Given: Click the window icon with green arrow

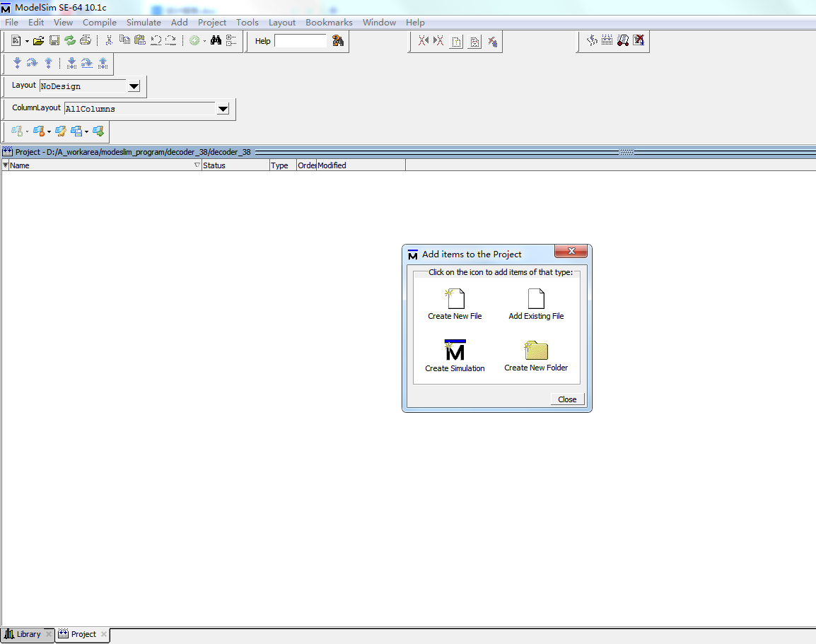Looking at the screenshot, I should point(98,131).
